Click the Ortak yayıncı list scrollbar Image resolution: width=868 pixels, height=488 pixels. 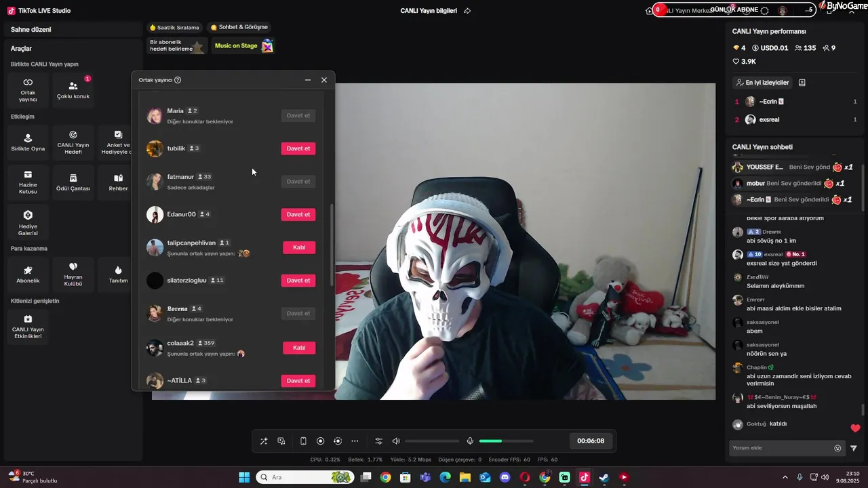point(332,244)
